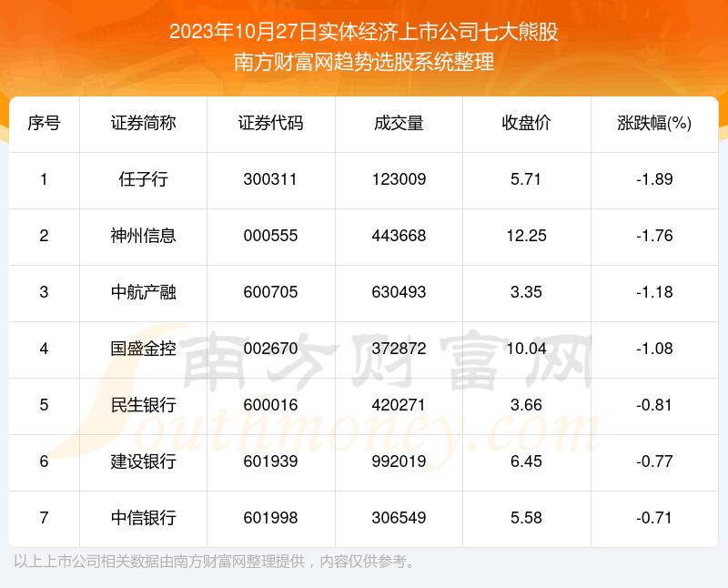Click change value '-0.71'
Screen dimensions: 728x588
coord(653,518)
